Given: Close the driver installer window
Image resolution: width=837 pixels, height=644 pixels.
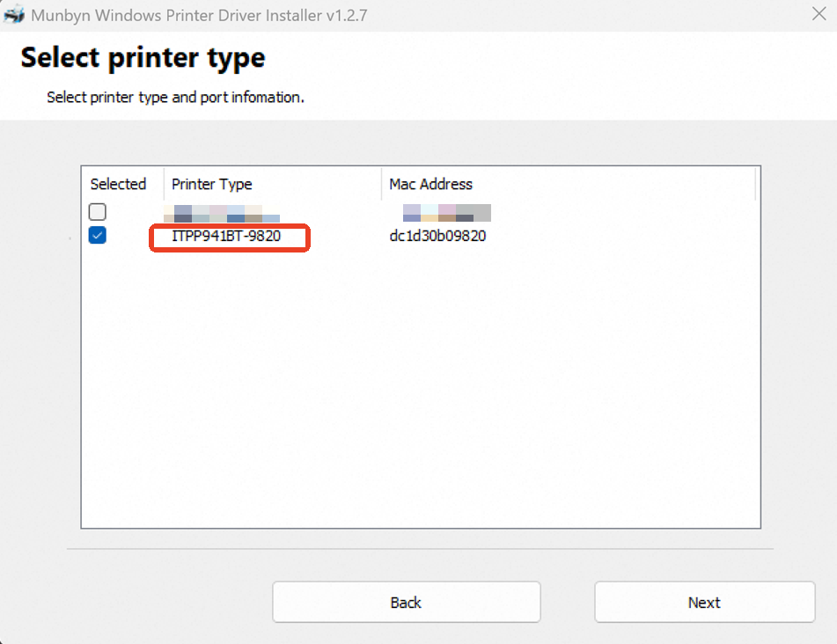Looking at the screenshot, I should [x=819, y=14].
